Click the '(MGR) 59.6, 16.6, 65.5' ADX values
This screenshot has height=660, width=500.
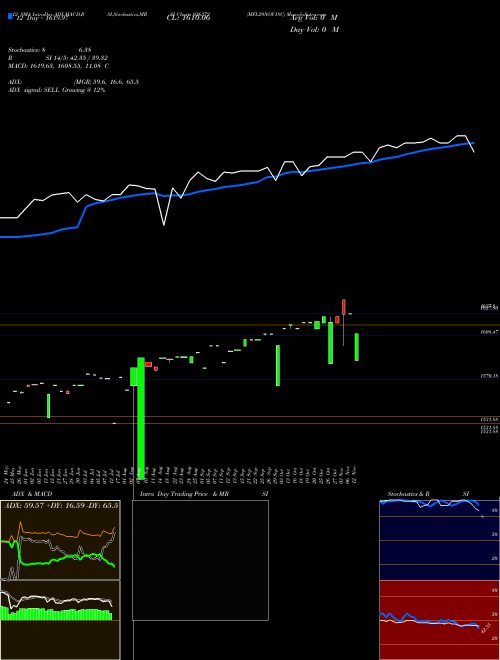tap(106, 82)
